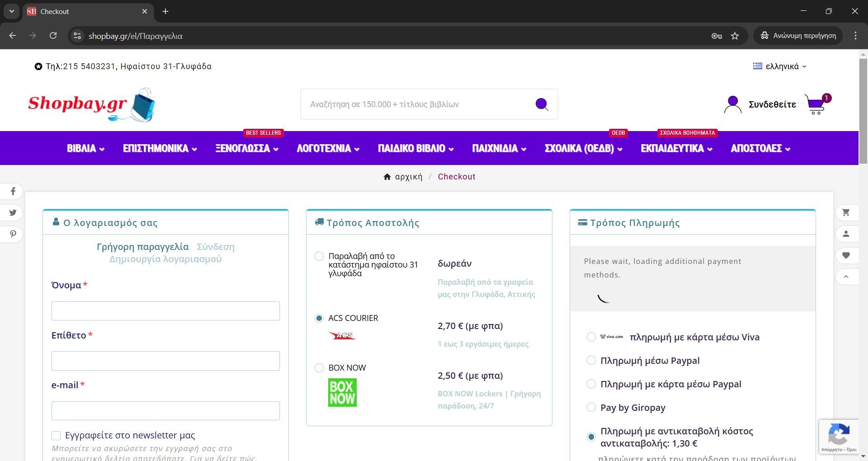Image resolution: width=868 pixels, height=461 pixels.
Task: Click the ACS courier logo
Action: 342,335
